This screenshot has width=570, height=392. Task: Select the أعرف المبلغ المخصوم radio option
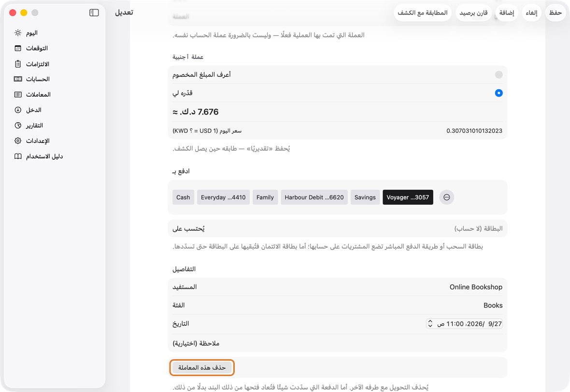499,74
